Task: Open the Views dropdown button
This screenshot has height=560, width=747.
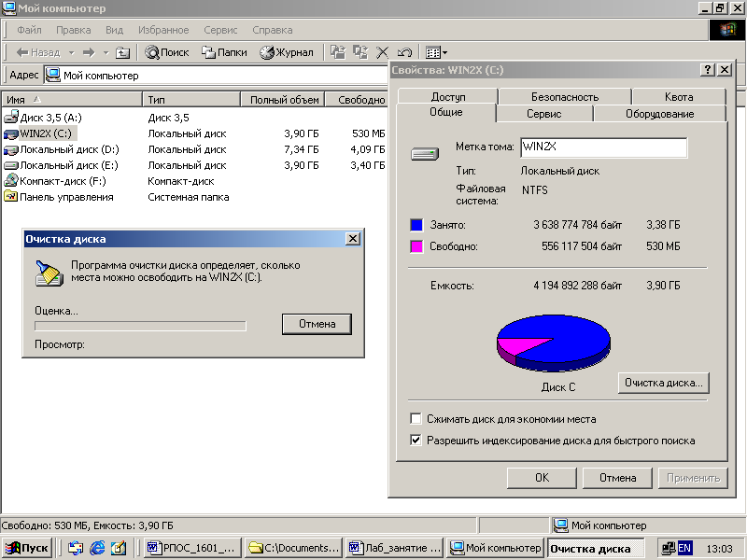Action: [436, 52]
